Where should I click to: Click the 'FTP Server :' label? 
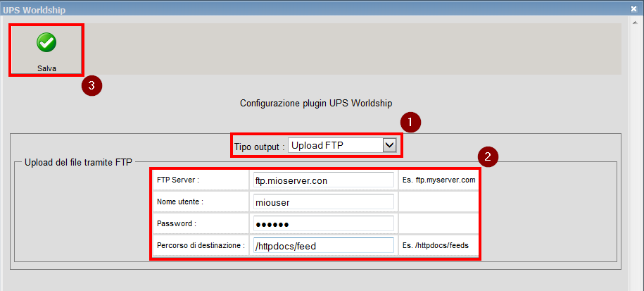[178, 180]
